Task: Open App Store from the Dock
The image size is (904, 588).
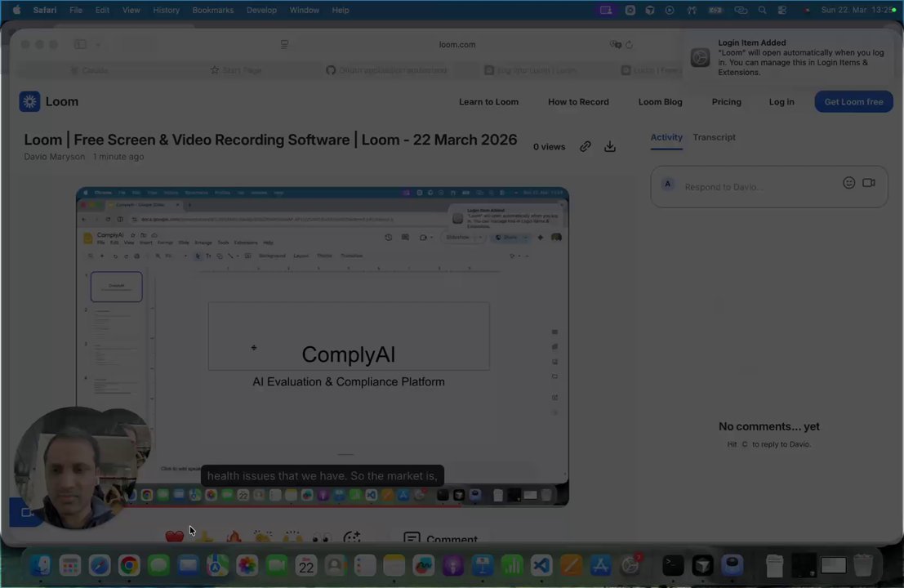Action: pos(600,565)
